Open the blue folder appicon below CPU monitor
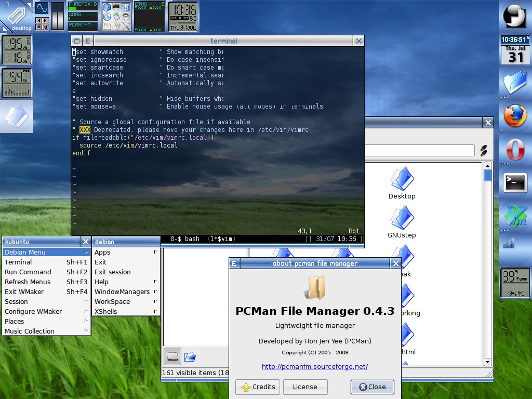The height and width of the screenshot is (399, 532). tap(17, 116)
